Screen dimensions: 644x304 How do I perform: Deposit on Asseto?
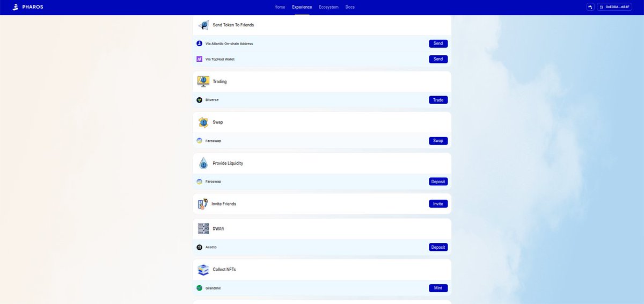click(x=438, y=247)
